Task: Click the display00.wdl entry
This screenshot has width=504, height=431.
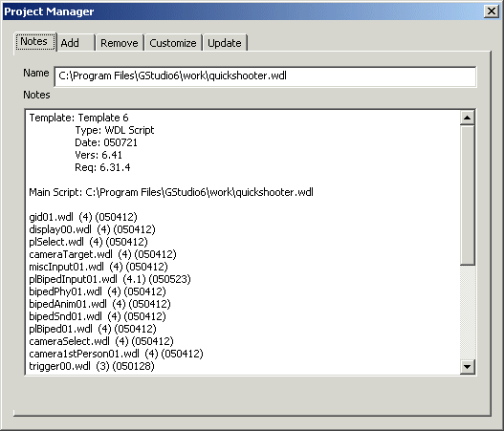Action: point(92,229)
